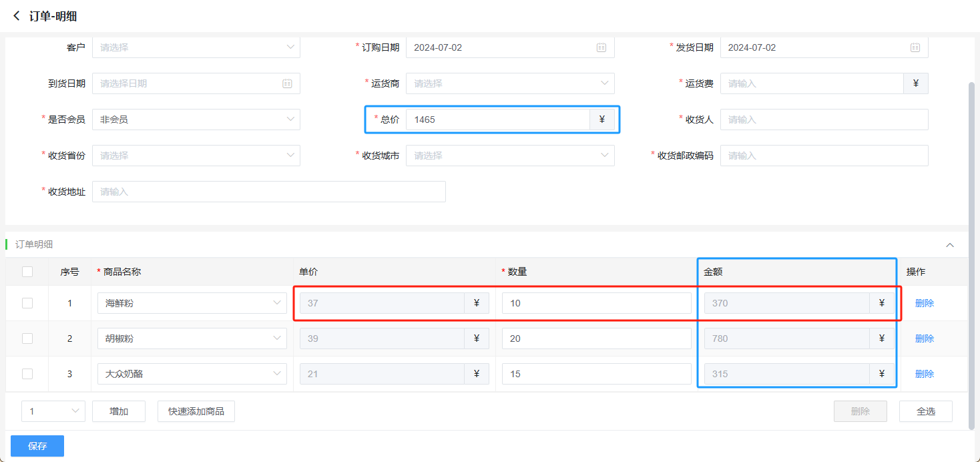Check the row 3 大众奶酪 checkbox
Screen dimensions: 980x462
click(27, 374)
